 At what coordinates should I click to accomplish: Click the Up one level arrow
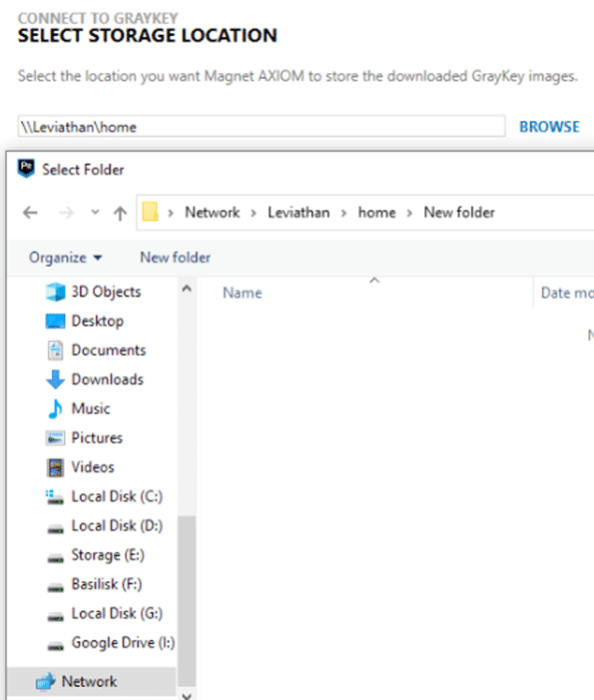[x=120, y=213]
